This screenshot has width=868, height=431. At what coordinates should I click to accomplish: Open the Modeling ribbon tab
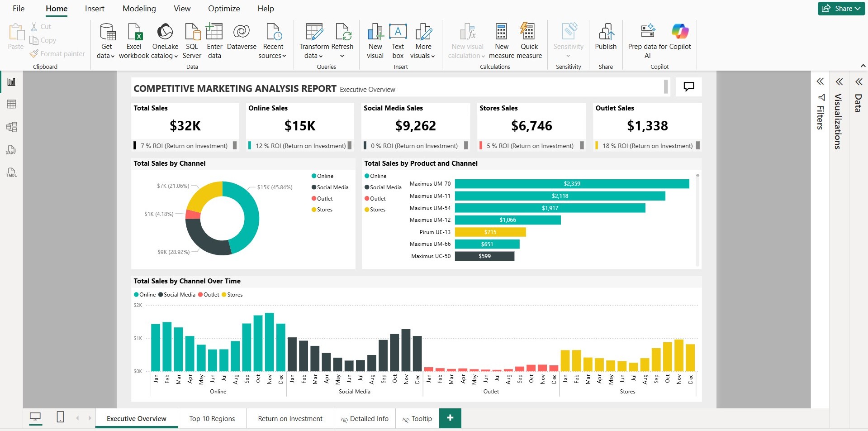(x=139, y=9)
